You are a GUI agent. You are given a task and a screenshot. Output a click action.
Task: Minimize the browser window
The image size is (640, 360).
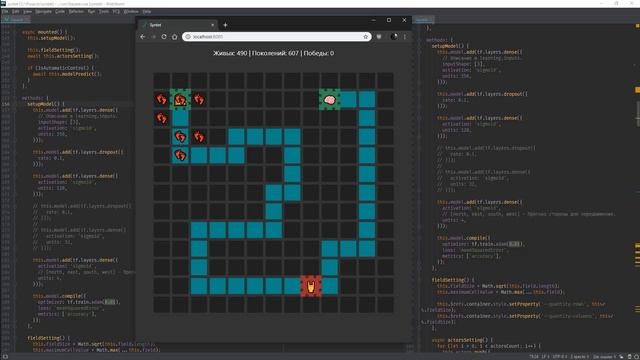point(373,20)
